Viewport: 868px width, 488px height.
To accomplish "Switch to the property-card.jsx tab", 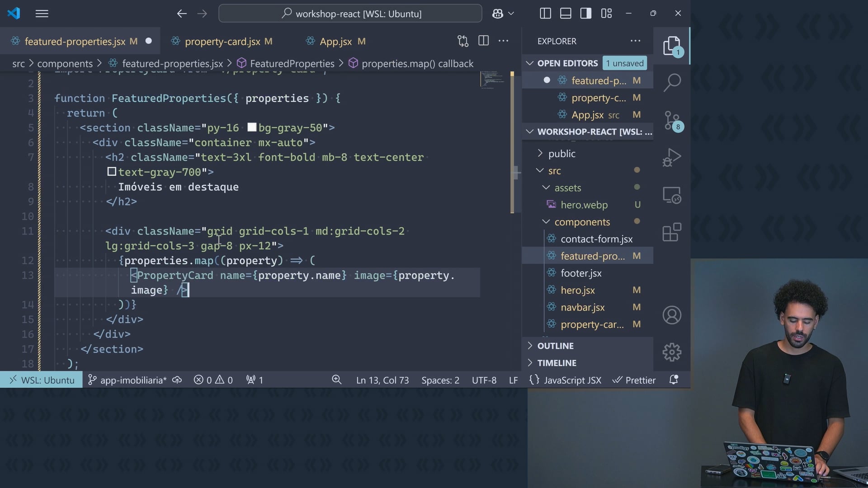I will 222,42.
